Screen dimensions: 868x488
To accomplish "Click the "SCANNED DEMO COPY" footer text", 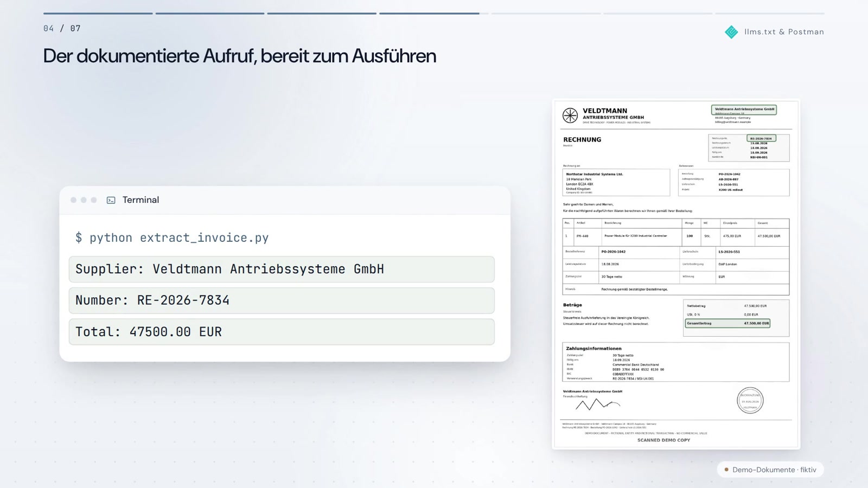I will pos(663,440).
